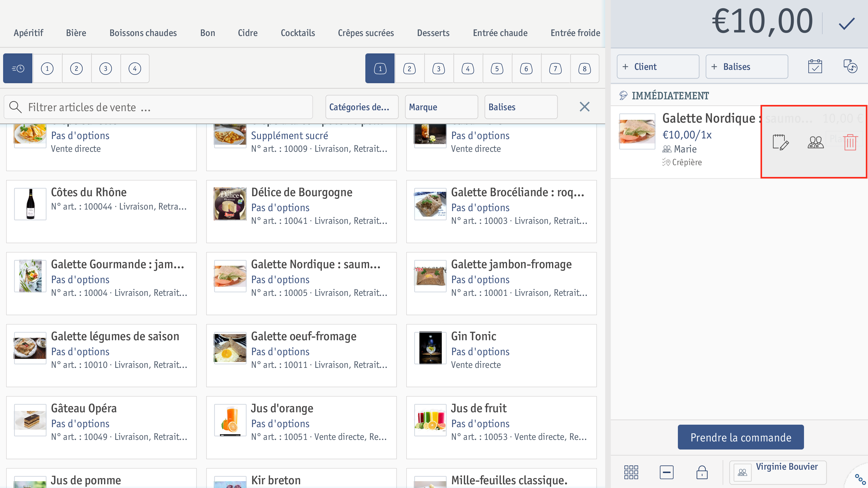
Task: Switch to the Entrée chaude tab
Action: tap(500, 33)
